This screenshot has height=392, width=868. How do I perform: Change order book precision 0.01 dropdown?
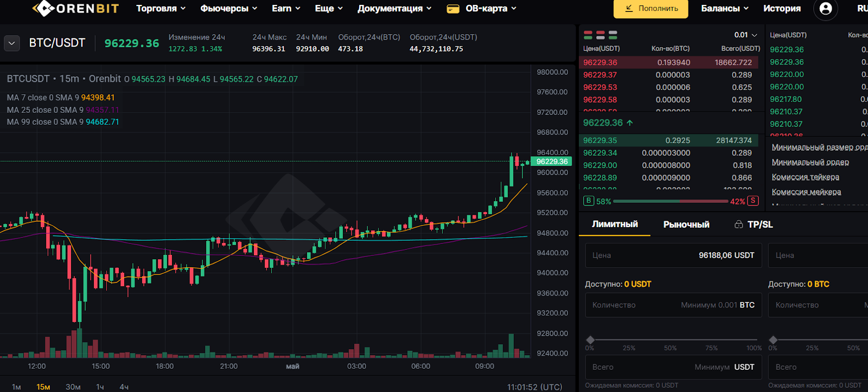click(x=745, y=35)
